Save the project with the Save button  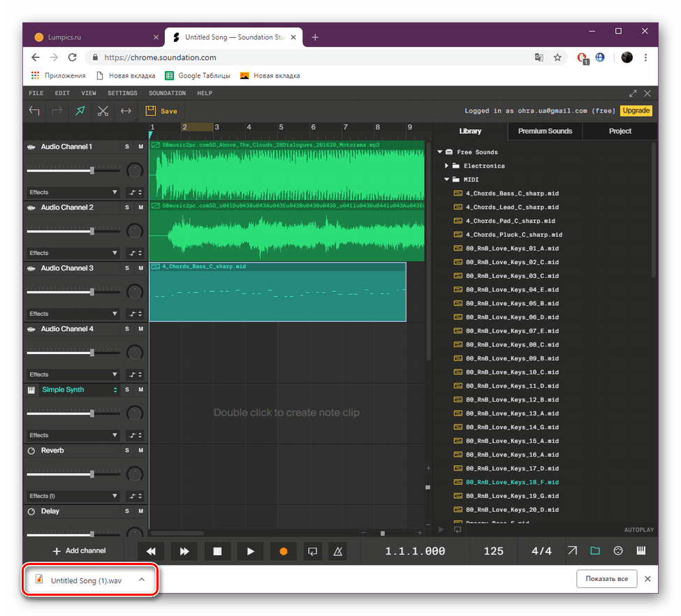(x=161, y=110)
